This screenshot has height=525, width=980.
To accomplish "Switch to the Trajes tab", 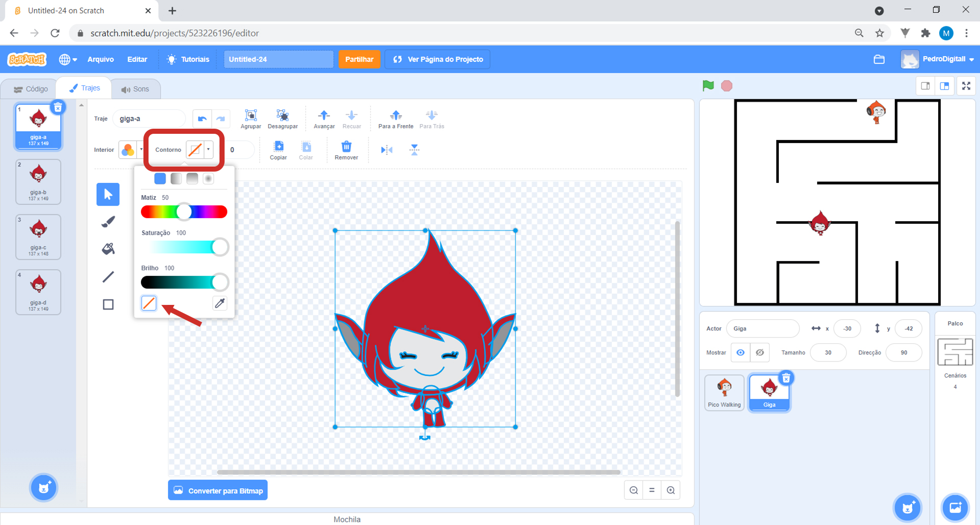I will tap(85, 88).
